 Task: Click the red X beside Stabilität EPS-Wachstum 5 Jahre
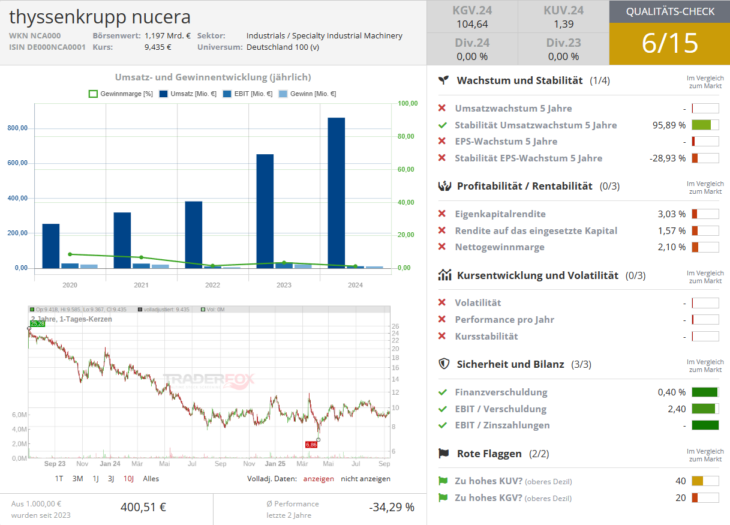pos(442,158)
